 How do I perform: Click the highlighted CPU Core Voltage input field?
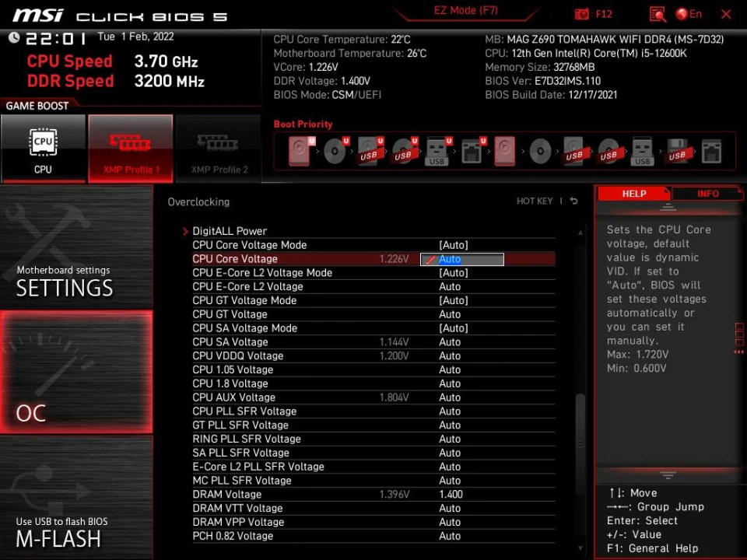[x=461, y=259]
